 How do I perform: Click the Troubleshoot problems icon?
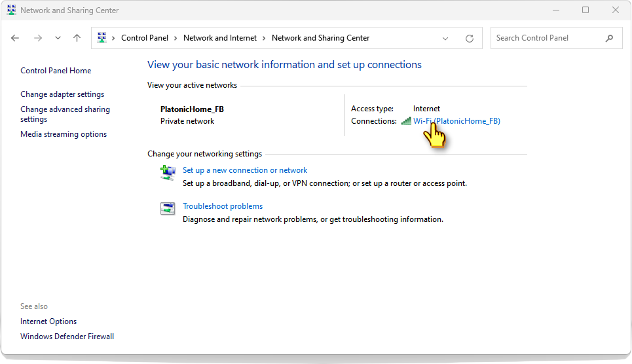[x=168, y=208]
